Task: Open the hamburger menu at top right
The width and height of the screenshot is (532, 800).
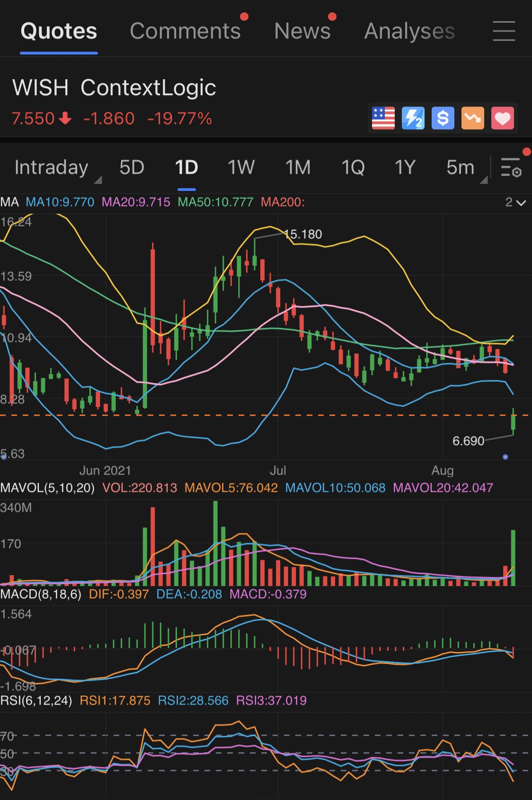Action: 504,31
